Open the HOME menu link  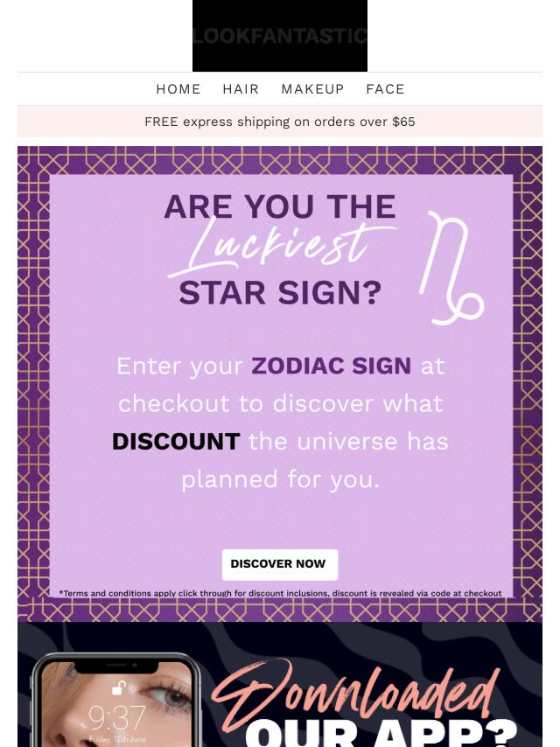tap(178, 89)
